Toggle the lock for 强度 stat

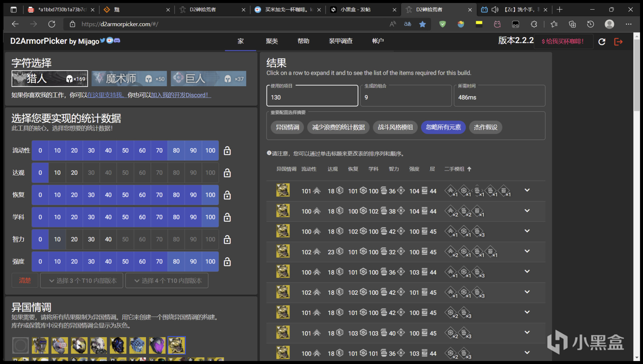coord(227,262)
